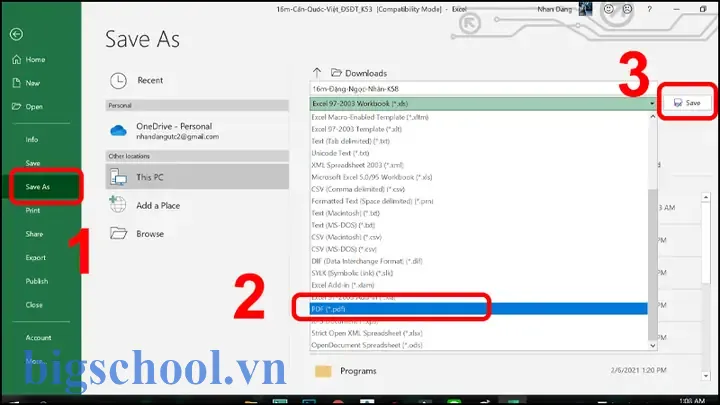Open Help question mark
The image size is (720, 405).
pos(649,9)
